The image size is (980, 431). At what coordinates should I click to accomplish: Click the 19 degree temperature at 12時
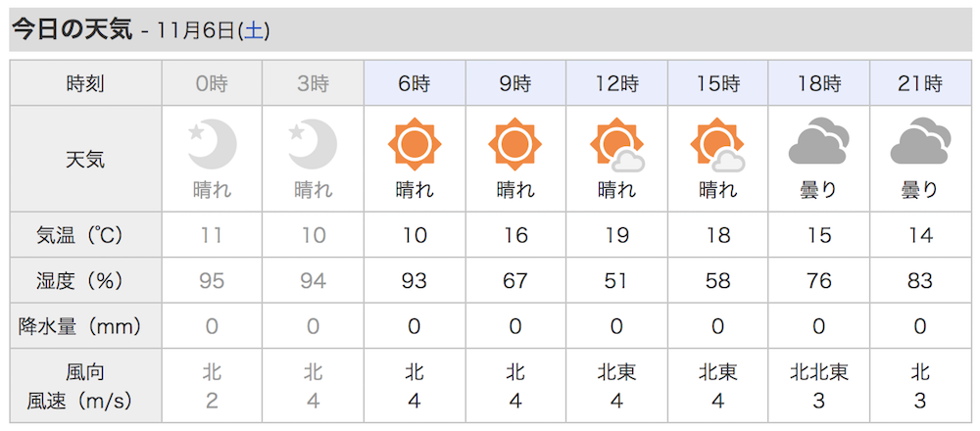tap(616, 235)
